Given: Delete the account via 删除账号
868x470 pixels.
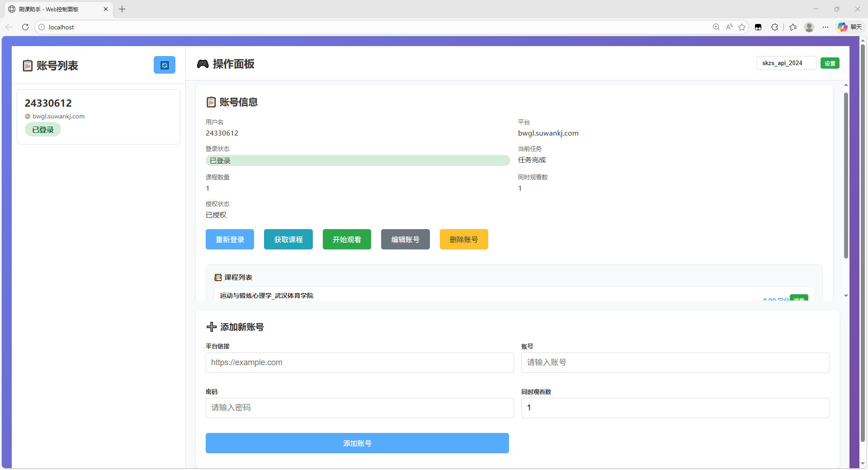Looking at the screenshot, I should click(463, 239).
